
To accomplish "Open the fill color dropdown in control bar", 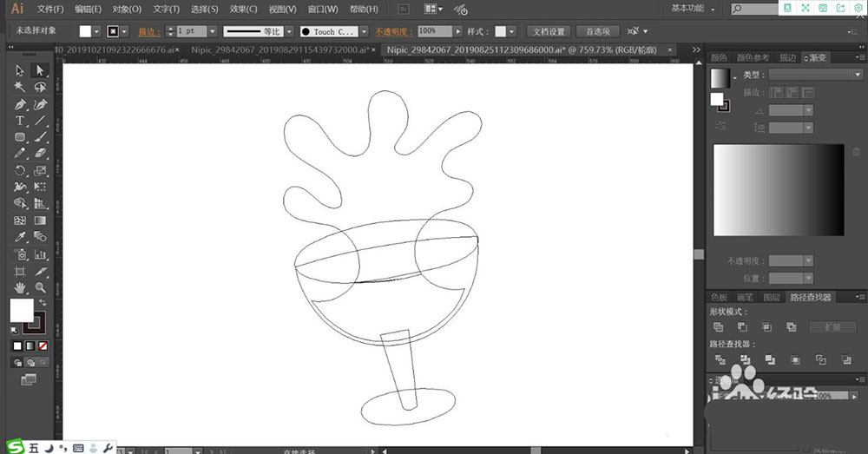I will point(97,31).
